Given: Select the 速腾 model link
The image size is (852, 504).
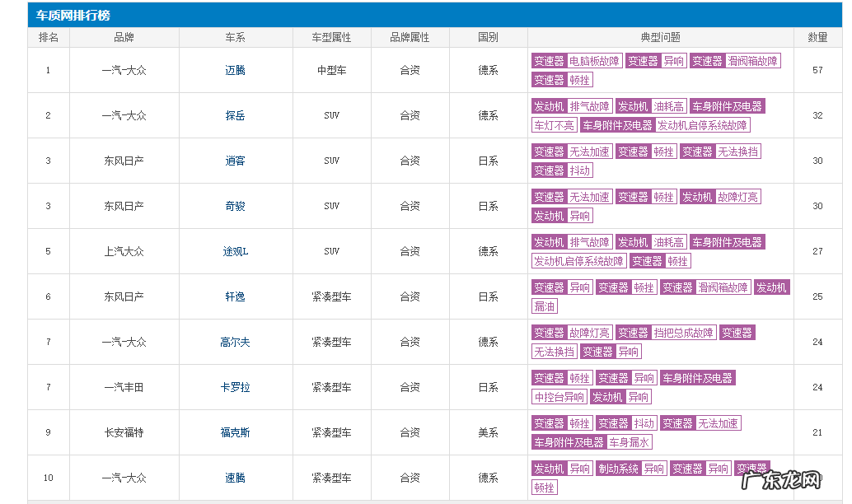Looking at the screenshot, I should (236, 477).
